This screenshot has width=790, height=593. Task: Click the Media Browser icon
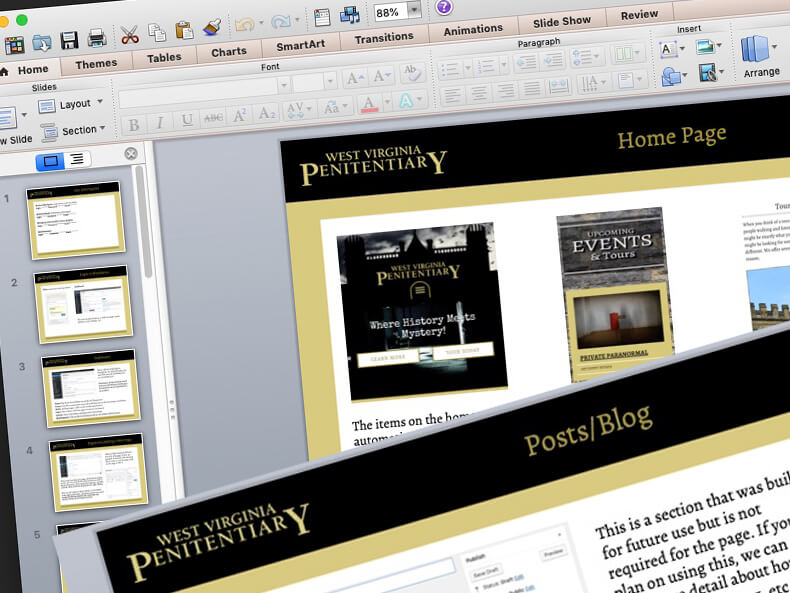[350, 15]
